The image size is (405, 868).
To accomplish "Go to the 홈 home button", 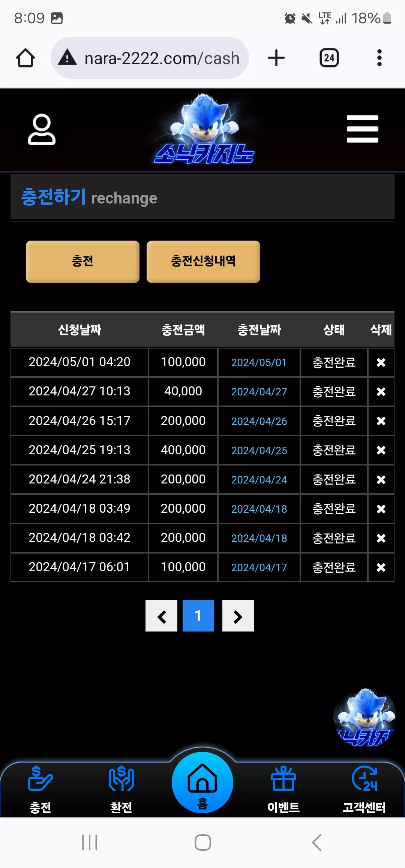I will click(x=202, y=783).
